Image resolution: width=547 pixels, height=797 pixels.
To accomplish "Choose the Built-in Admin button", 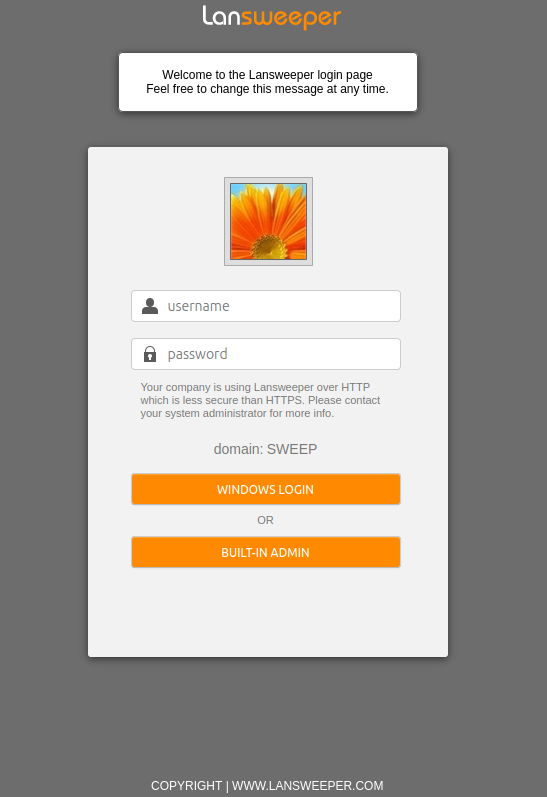I will pyautogui.click(x=266, y=552).
